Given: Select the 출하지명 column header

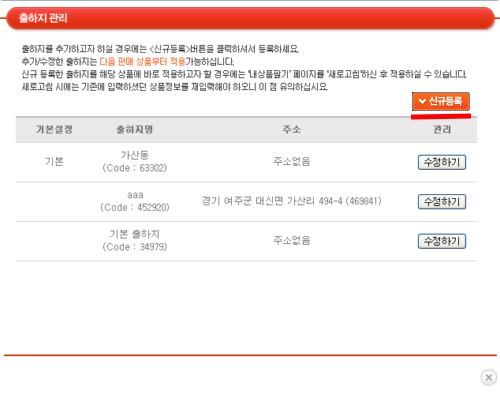Looking at the screenshot, I should coord(135,129).
